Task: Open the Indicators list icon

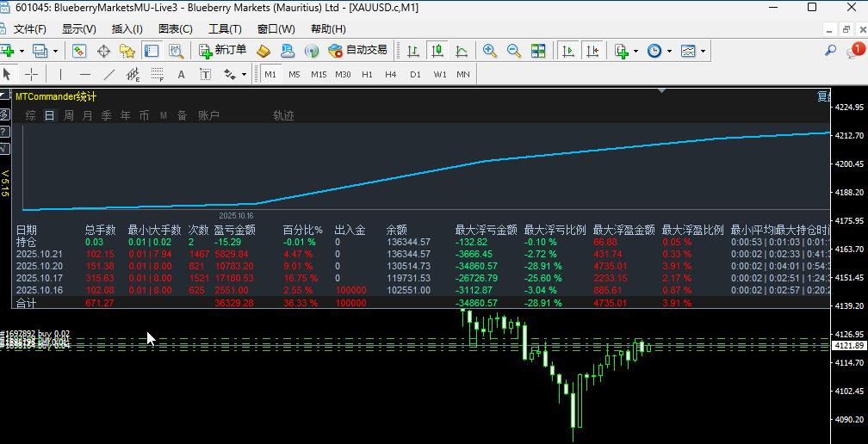Action: [621, 51]
